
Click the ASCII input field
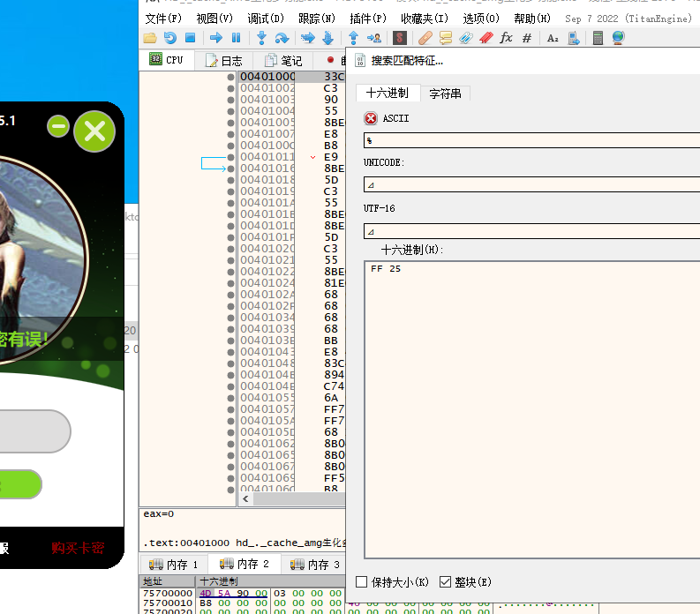[531, 140]
